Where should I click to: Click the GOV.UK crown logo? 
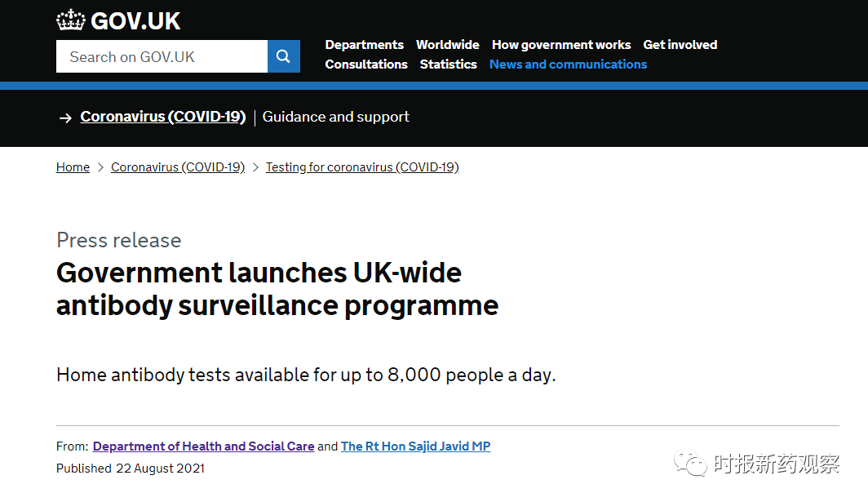pos(71,20)
